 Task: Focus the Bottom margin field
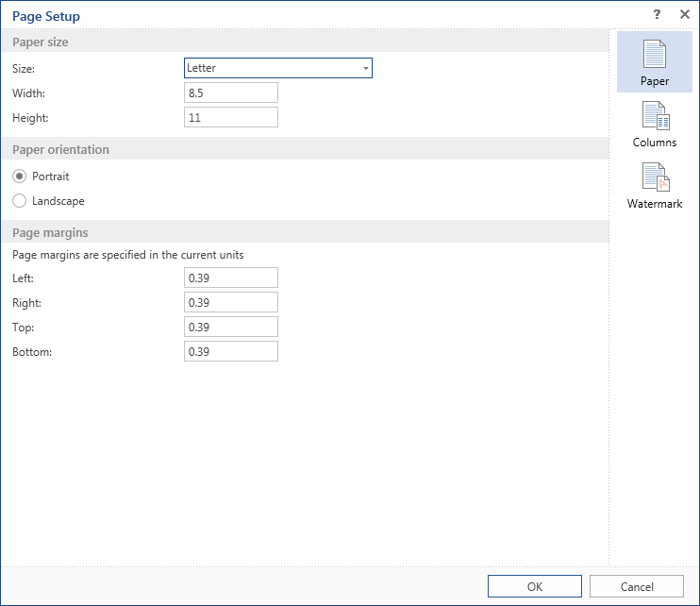pos(231,351)
